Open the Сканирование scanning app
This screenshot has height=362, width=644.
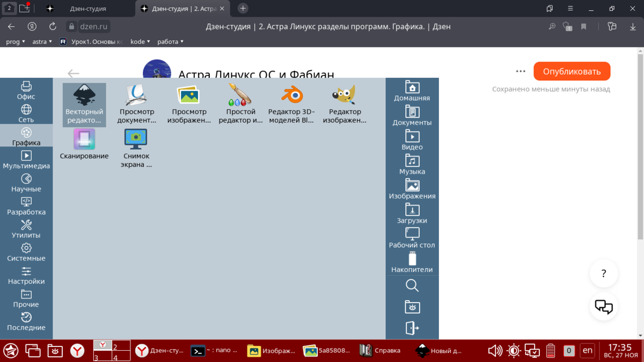[84, 145]
